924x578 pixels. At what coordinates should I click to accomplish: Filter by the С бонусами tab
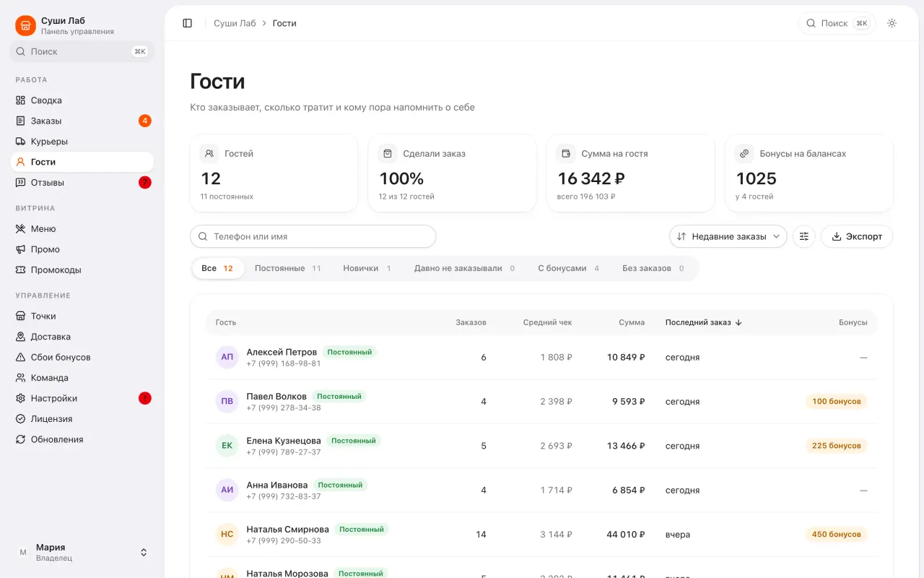[569, 269]
